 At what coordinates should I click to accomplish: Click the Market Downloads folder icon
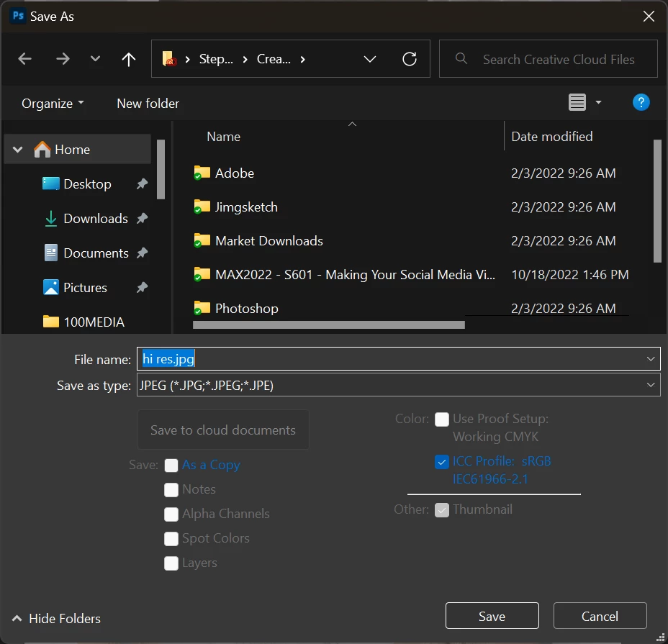[x=202, y=240]
